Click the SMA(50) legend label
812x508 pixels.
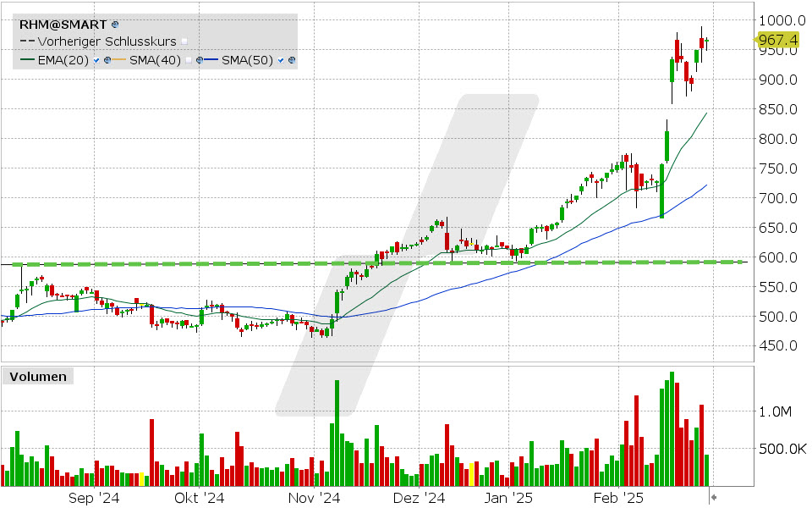[x=248, y=60]
